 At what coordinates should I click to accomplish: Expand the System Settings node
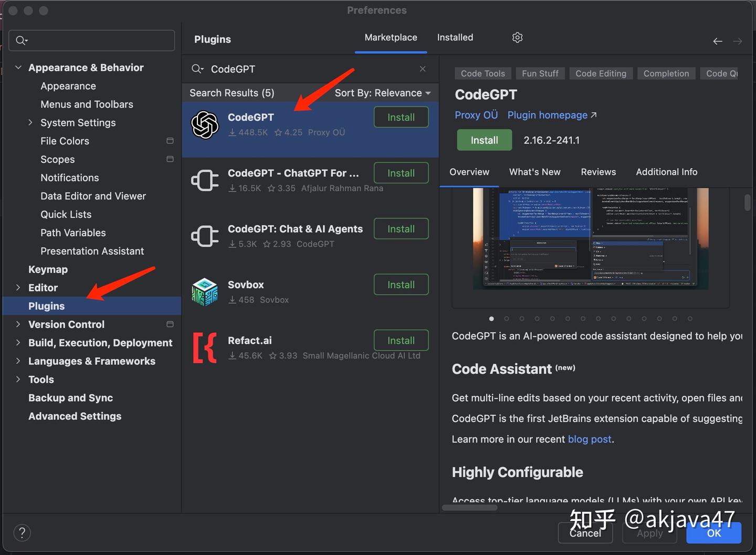30,122
